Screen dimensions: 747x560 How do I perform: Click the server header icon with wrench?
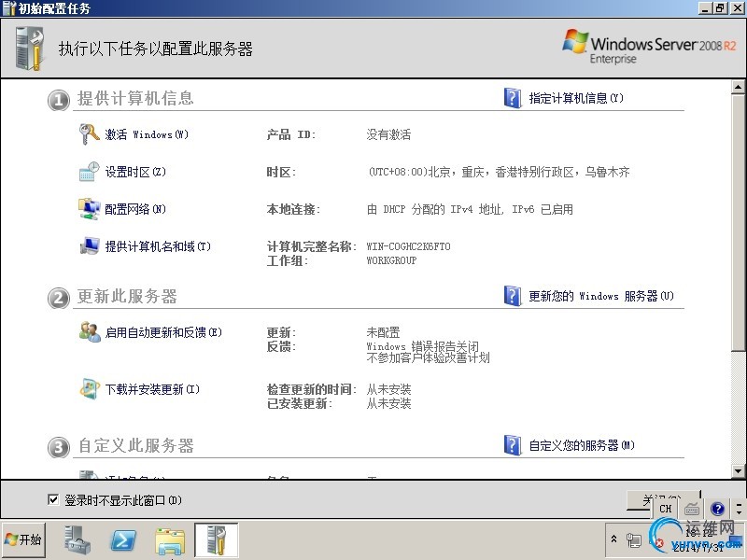point(30,49)
